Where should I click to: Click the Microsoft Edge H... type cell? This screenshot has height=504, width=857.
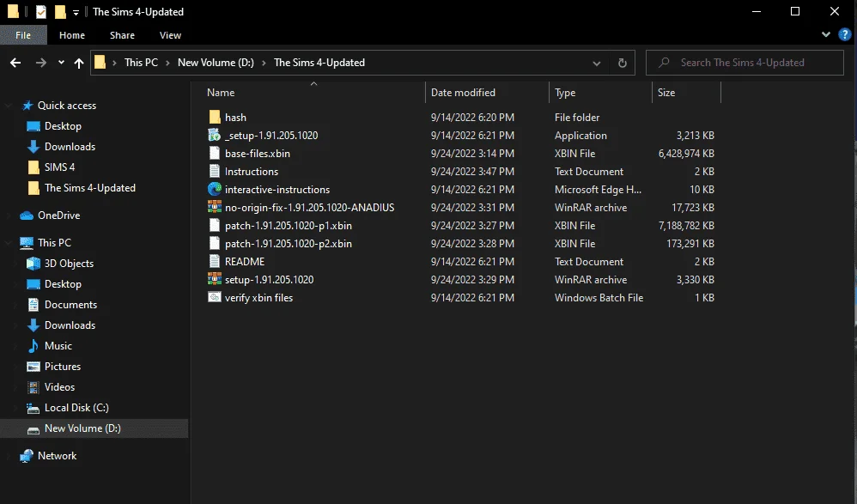pos(598,190)
